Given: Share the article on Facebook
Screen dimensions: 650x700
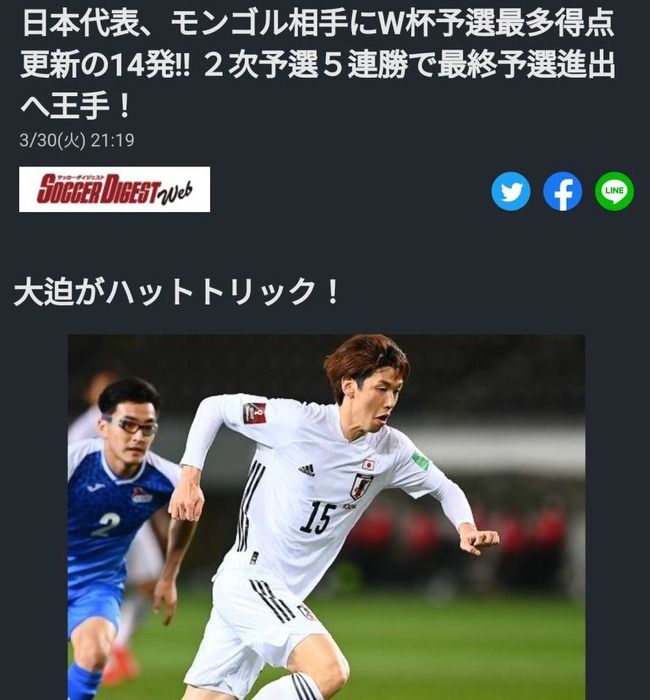Looking at the screenshot, I should [x=562, y=191].
